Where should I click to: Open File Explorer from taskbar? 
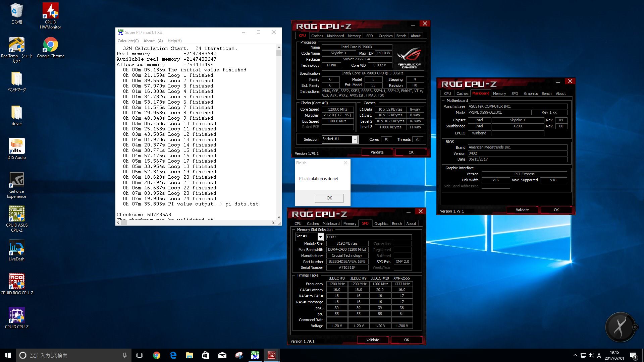click(190, 355)
